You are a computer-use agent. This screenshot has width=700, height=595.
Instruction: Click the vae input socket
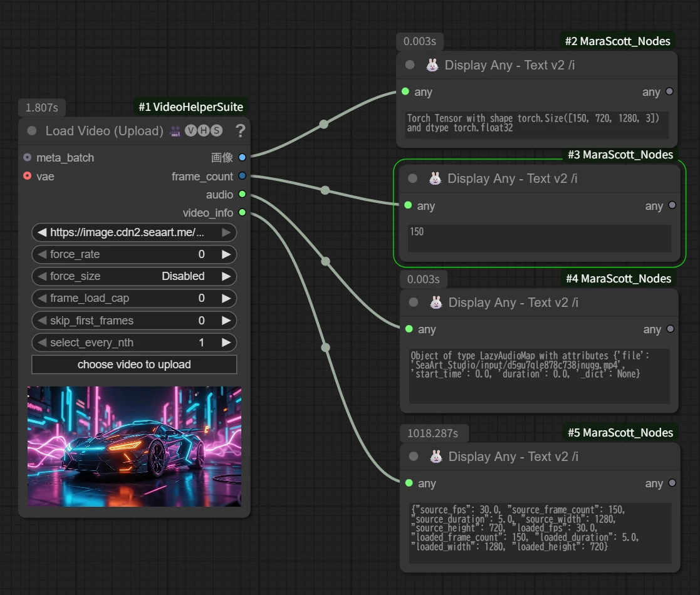pyautogui.click(x=27, y=177)
